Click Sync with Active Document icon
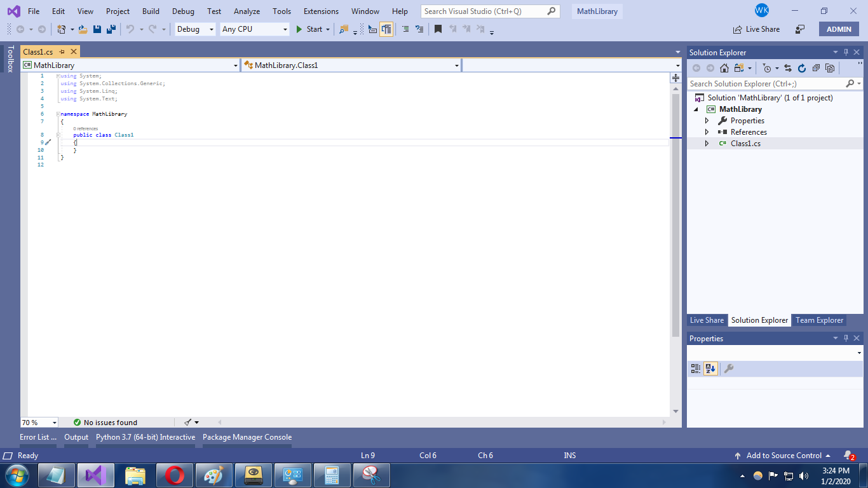The image size is (868, 488). pos(788,68)
